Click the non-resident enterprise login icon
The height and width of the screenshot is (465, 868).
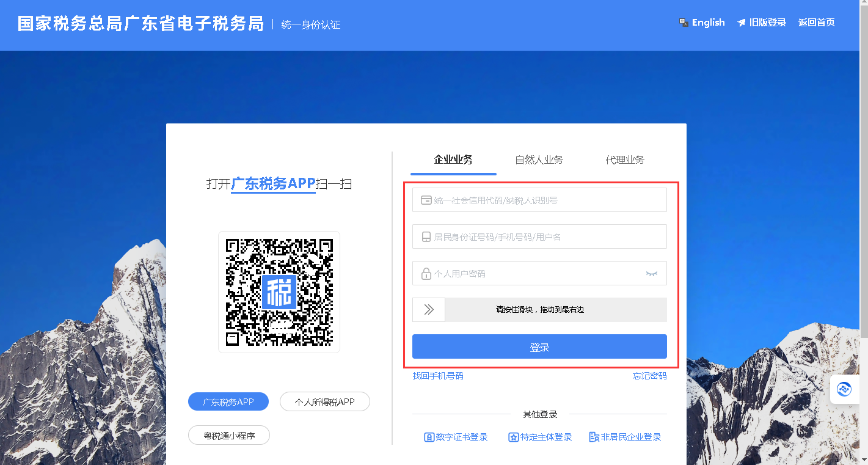coord(594,437)
